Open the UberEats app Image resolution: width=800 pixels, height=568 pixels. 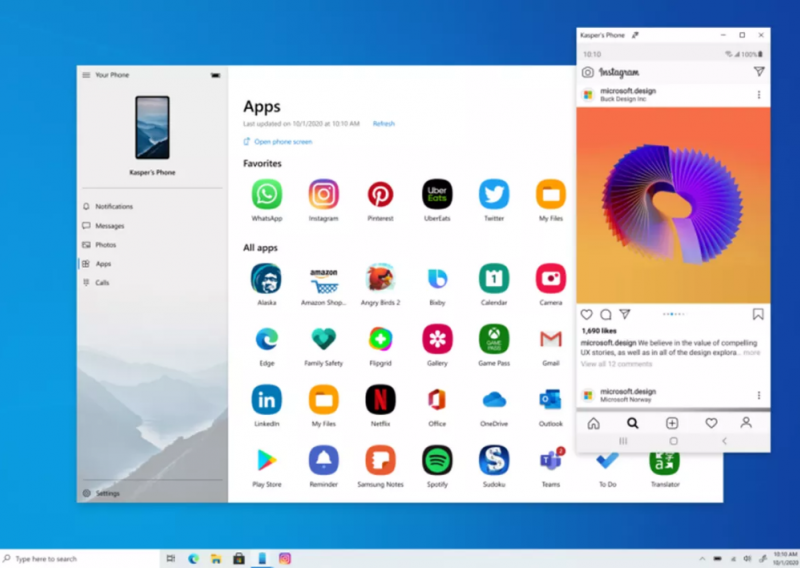click(437, 194)
